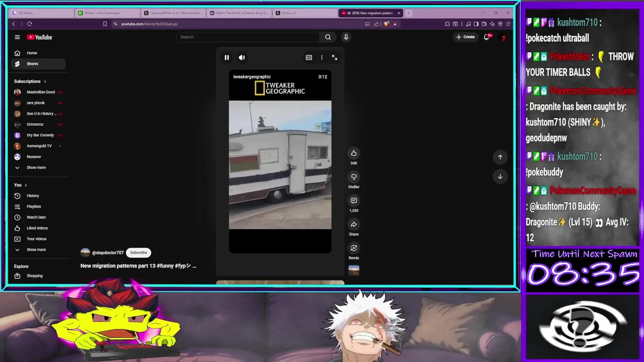Image resolution: width=644 pixels, height=362 pixels.
Task: Open the account avatar menu
Action: click(503, 37)
